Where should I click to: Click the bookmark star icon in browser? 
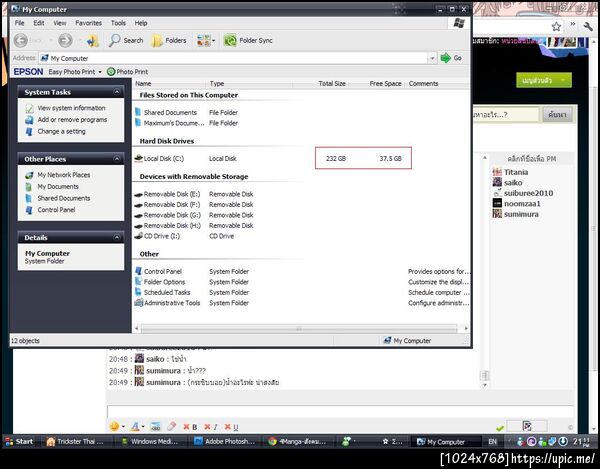[x=556, y=26]
